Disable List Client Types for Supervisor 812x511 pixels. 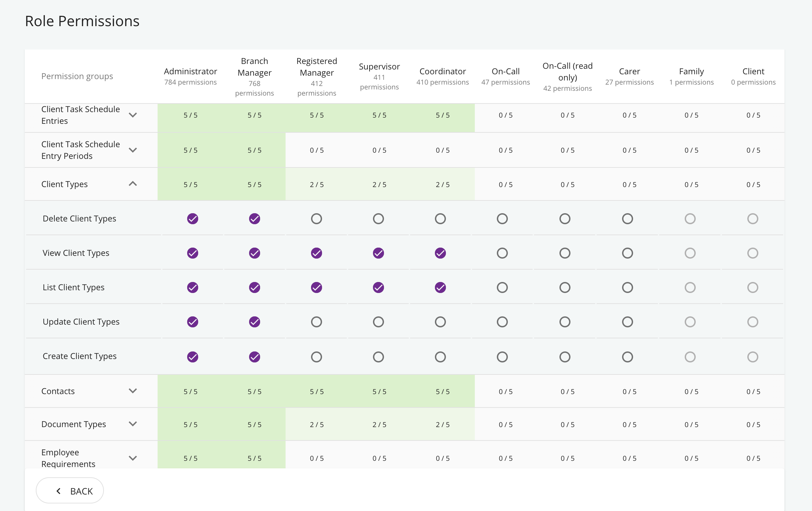(x=378, y=287)
